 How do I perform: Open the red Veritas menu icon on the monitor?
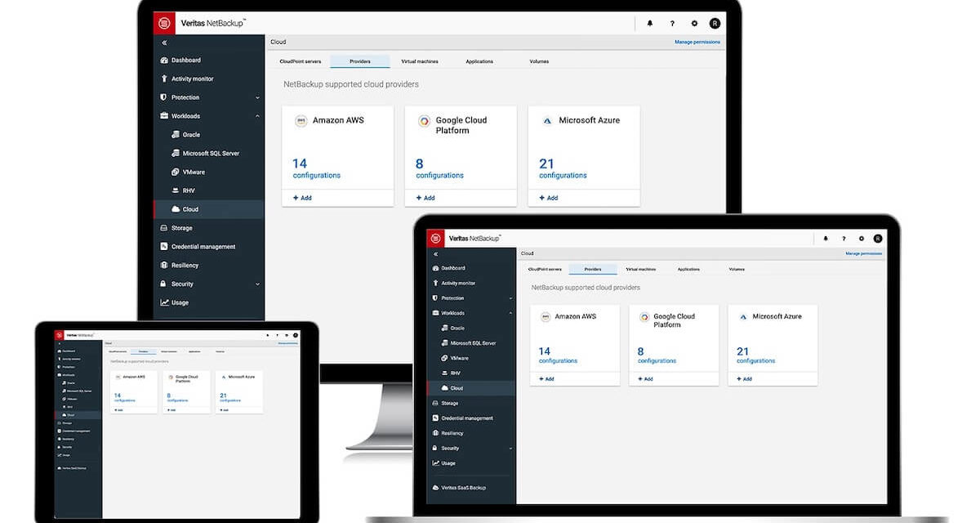pos(164,23)
